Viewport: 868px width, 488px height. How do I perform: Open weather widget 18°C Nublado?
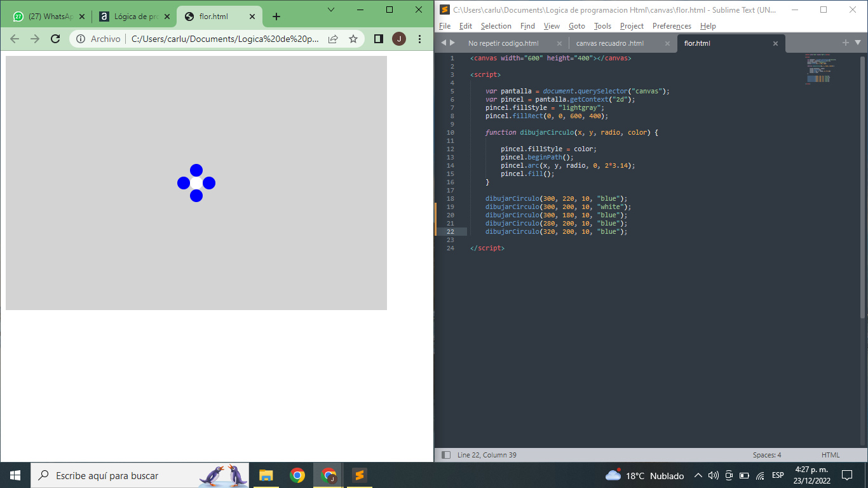click(x=644, y=475)
